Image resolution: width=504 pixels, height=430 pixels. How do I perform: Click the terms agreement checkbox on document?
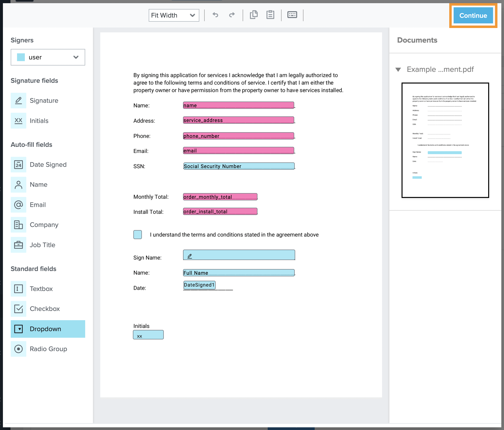click(137, 234)
